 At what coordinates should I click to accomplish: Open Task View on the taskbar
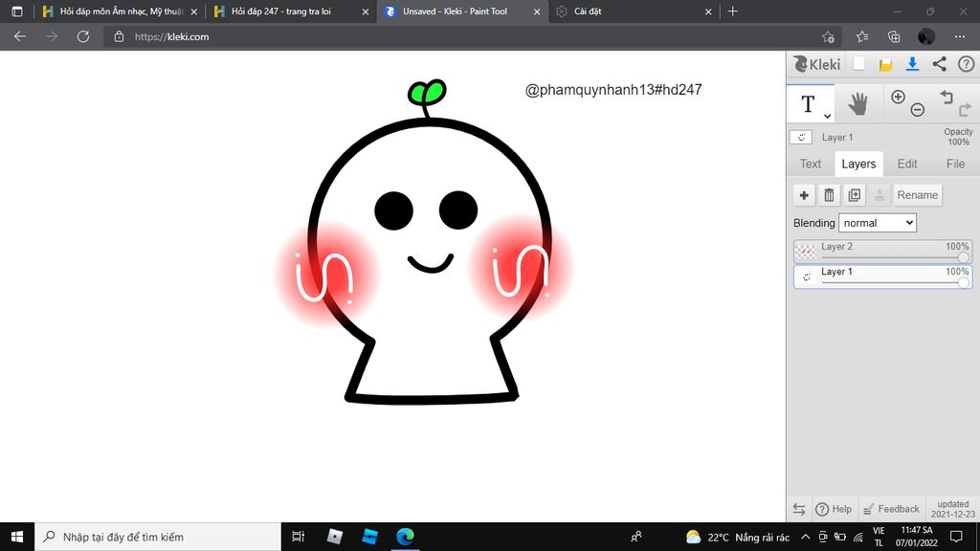(x=299, y=537)
